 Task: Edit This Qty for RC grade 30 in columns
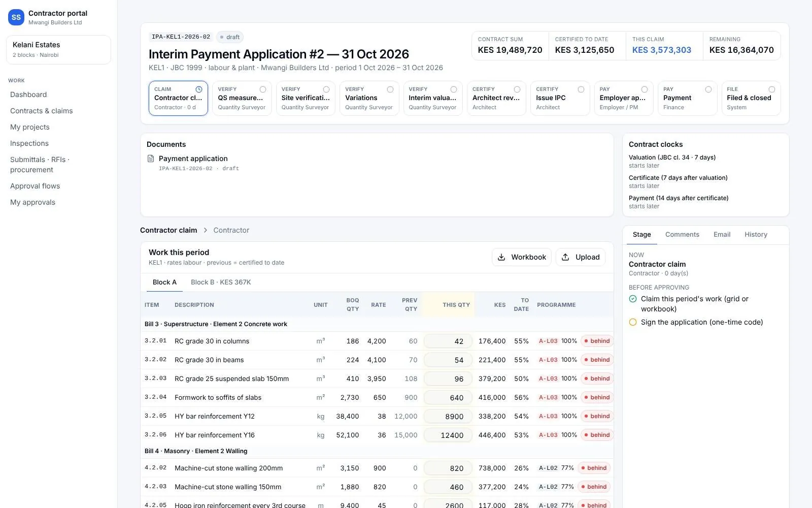[448, 341]
